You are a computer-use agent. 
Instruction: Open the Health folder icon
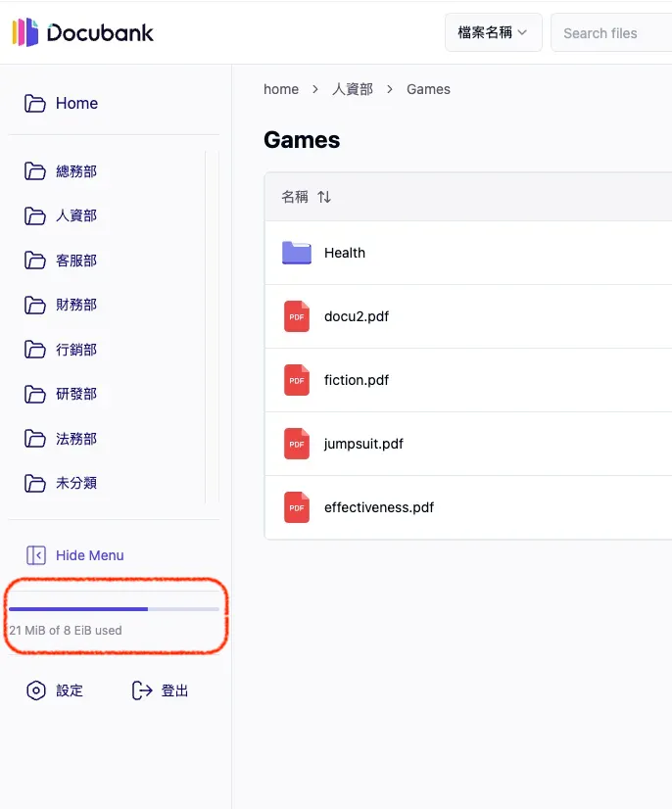coord(297,253)
